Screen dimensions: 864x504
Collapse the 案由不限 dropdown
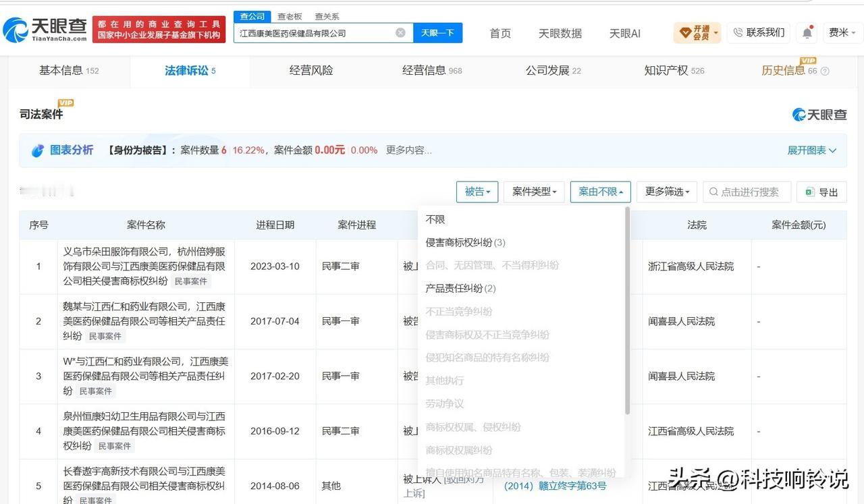601,192
